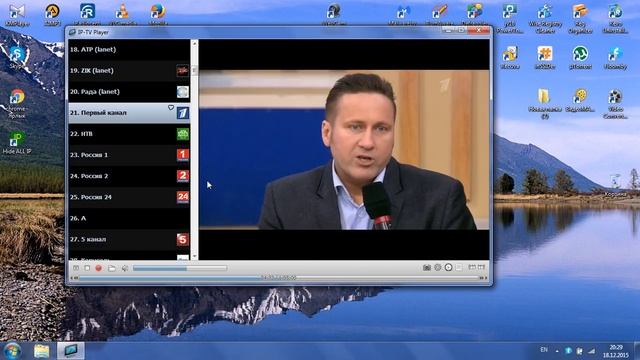
Task: Open the taskbar clock showing 20:29
Action: [616, 351]
